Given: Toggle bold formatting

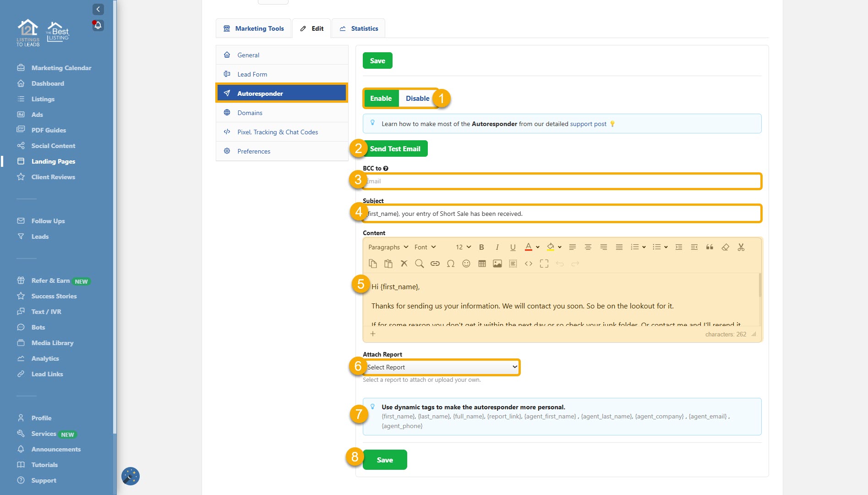Looking at the screenshot, I should tap(481, 247).
